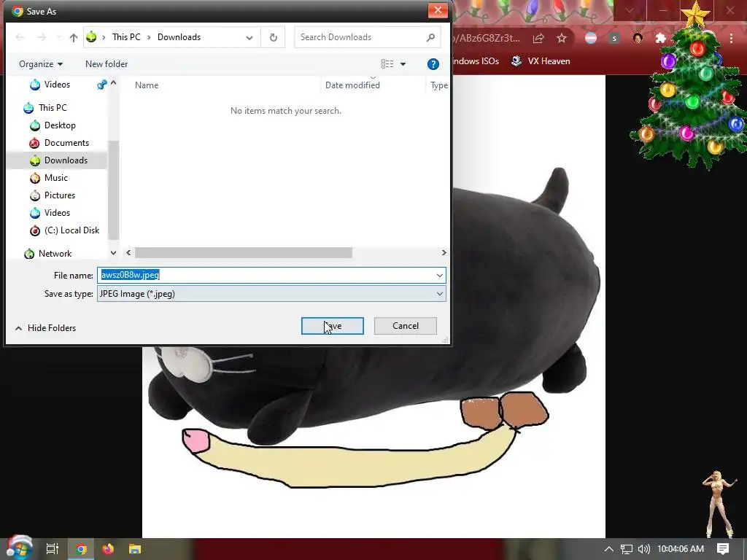747x560 pixels.
Task: Open the VX Heaven bookmark
Action: [541, 61]
